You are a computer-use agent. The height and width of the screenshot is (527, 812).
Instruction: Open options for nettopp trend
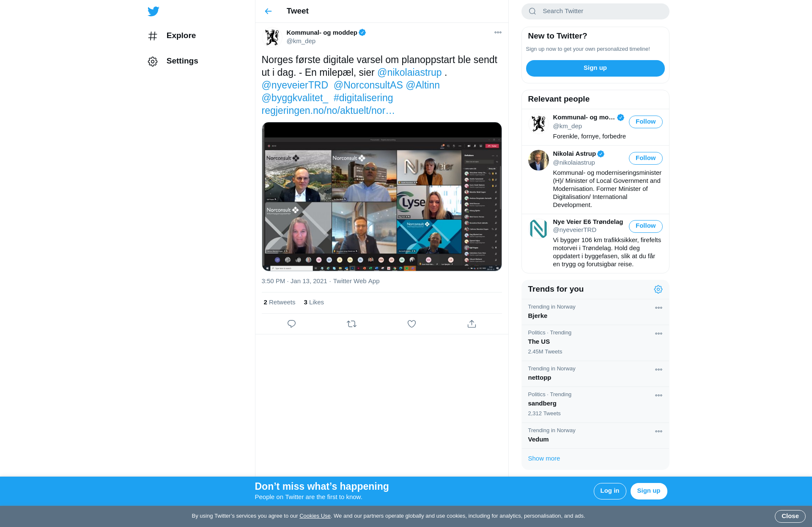[658, 370]
